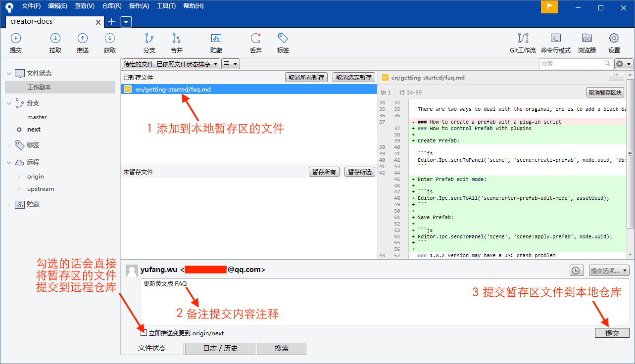
Task: Expand the upstream remote
Action: coord(19,189)
